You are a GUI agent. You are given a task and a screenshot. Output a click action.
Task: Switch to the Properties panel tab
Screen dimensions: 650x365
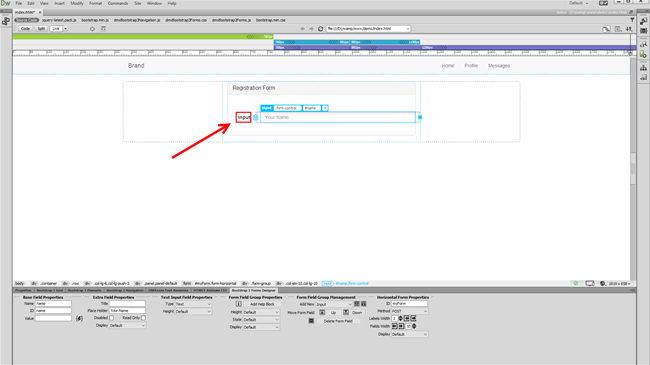pyautogui.click(x=23, y=290)
